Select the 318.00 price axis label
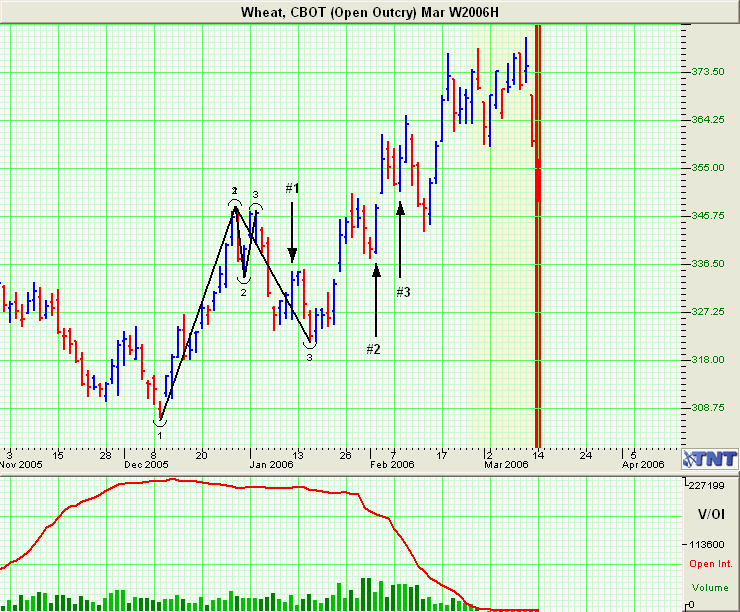This screenshot has height=612, width=740. [x=707, y=360]
